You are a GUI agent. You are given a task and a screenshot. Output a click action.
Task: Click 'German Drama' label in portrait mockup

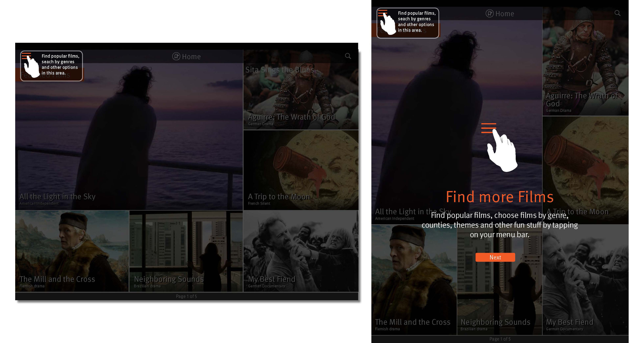point(558,111)
